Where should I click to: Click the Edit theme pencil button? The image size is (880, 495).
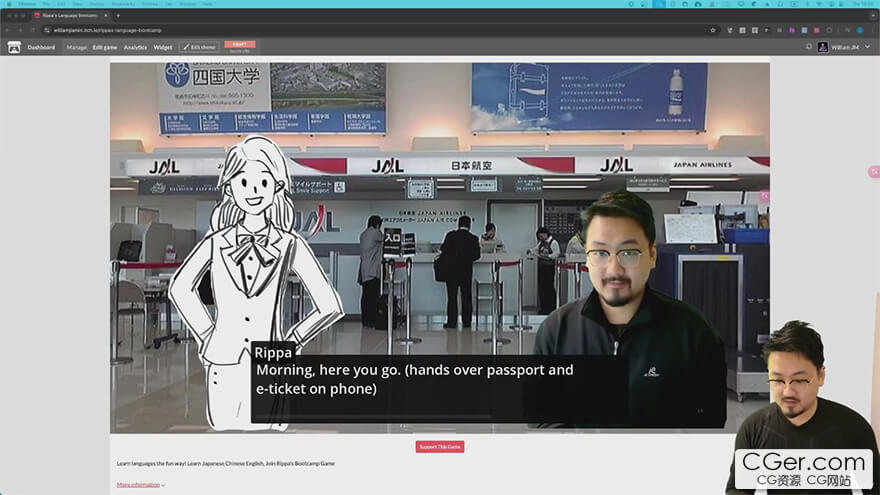point(199,47)
